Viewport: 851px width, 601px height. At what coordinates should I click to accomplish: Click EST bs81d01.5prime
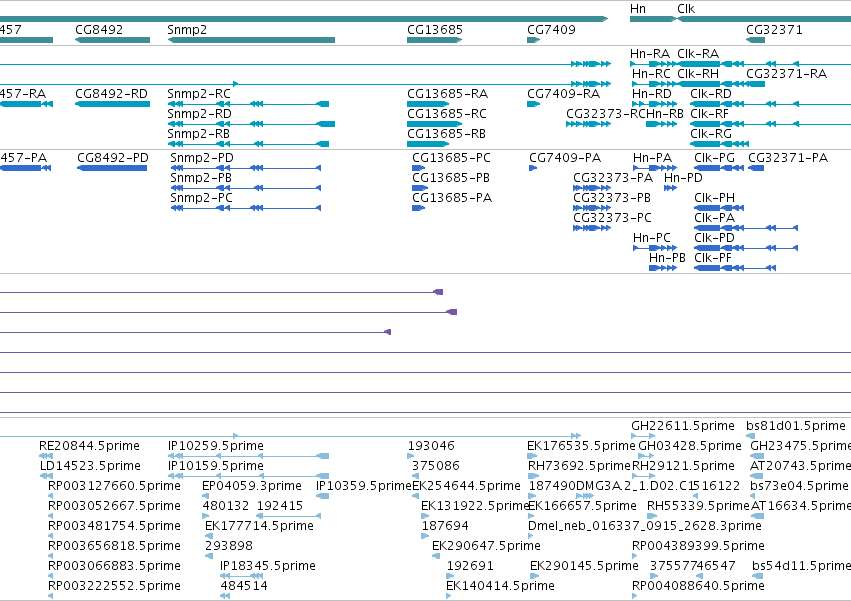pyautogui.click(x=796, y=426)
